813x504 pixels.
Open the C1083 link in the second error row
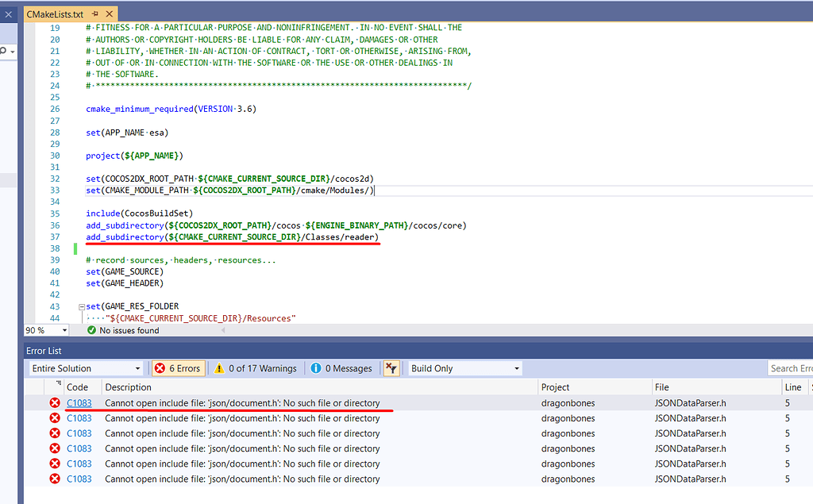pyautogui.click(x=79, y=418)
